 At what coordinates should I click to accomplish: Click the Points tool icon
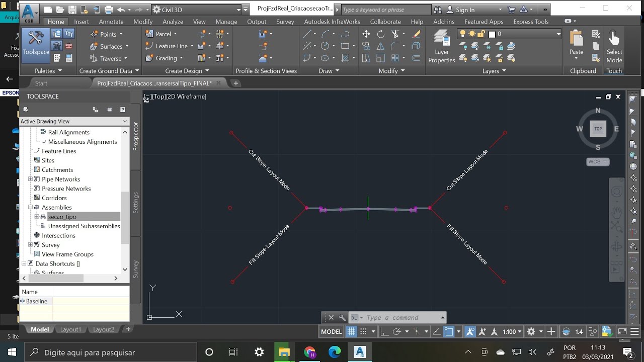tap(95, 34)
